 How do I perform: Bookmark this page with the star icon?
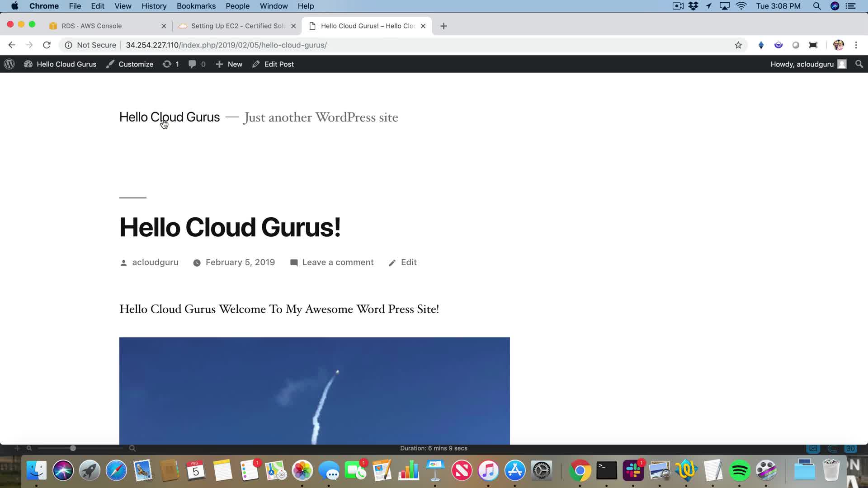coord(738,45)
